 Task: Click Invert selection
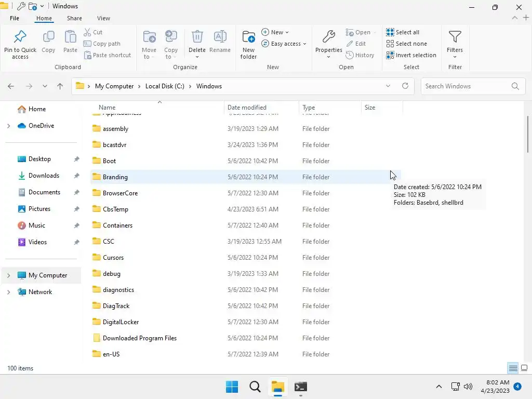[411, 55]
